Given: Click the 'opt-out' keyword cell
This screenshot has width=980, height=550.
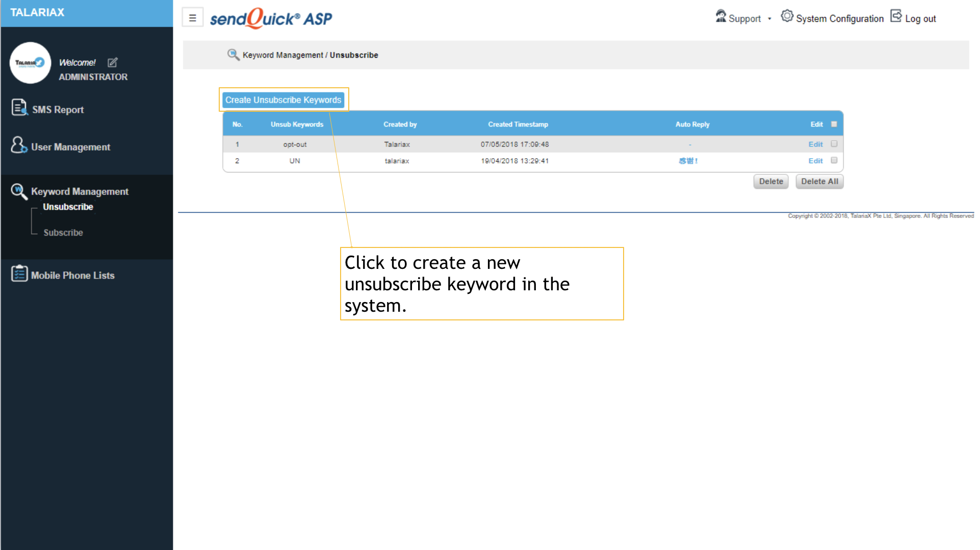Looking at the screenshot, I should (x=295, y=144).
